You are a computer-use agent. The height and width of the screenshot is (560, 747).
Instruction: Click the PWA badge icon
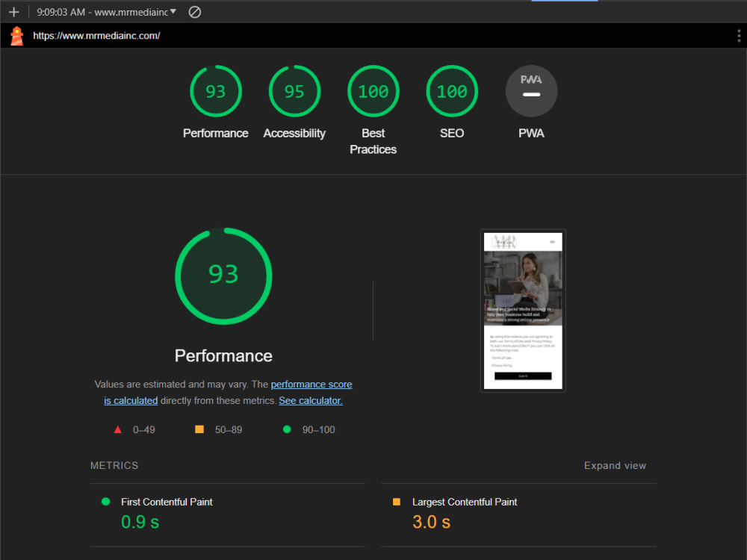[x=531, y=91]
